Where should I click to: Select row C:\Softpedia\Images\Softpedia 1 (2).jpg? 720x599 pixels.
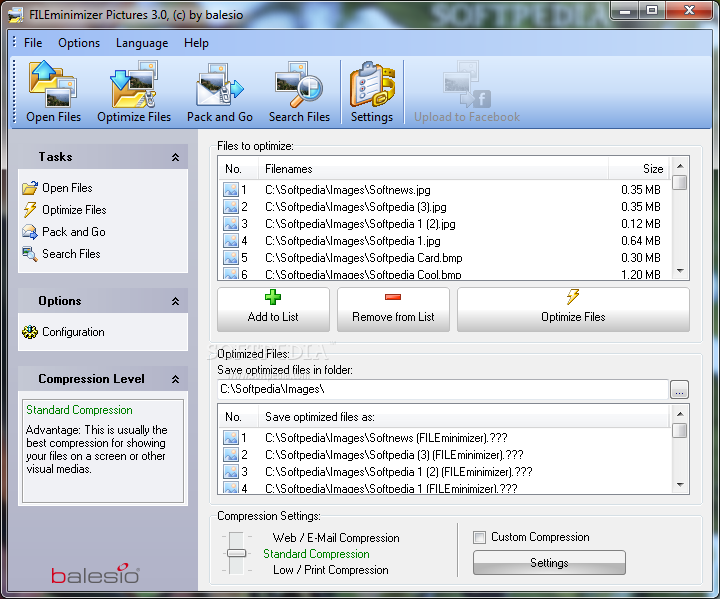pos(444,224)
